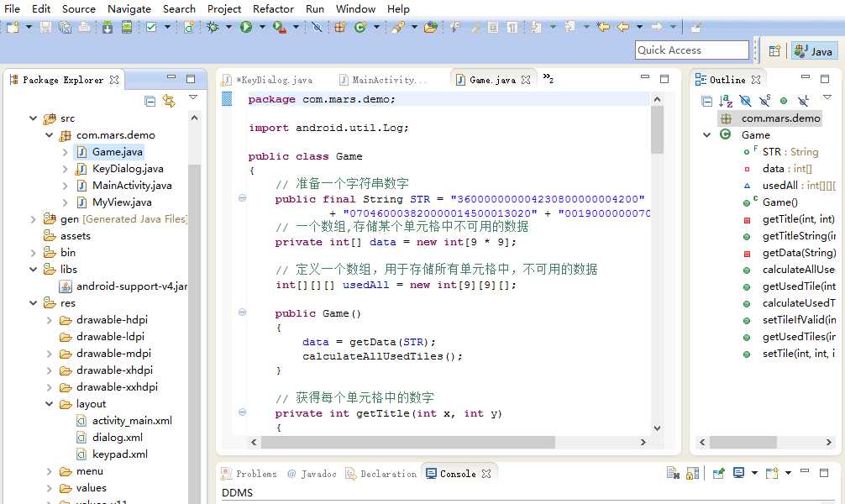
Task: Toggle Hide Static Fields and Methods
Action: [x=764, y=101]
